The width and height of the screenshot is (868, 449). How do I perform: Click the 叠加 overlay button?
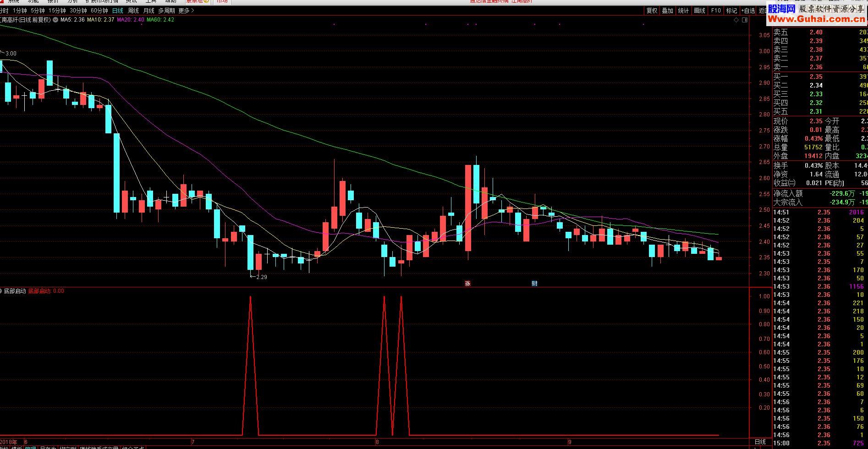667,11
